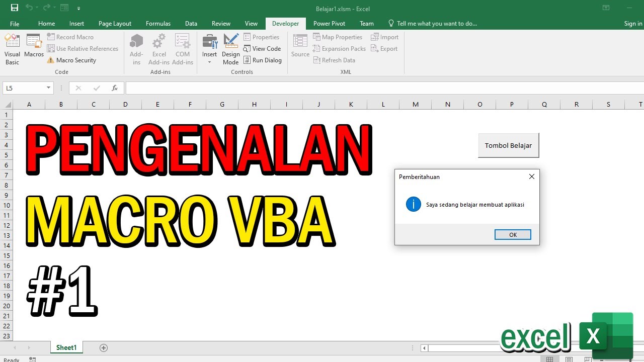
Task: Open control Properties
Action: pyautogui.click(x=262, y=37)
